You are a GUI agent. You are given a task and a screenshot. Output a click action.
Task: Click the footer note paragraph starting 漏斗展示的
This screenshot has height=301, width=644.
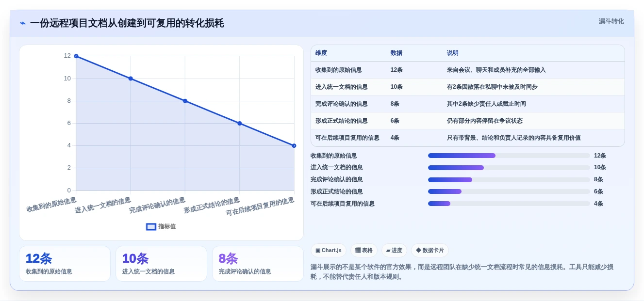click(462, 272)
